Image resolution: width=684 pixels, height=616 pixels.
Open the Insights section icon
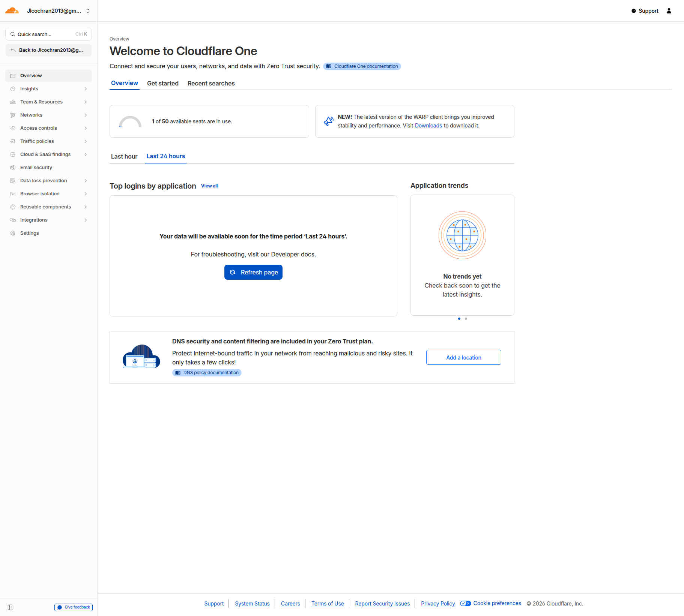[x=12, y=88]
